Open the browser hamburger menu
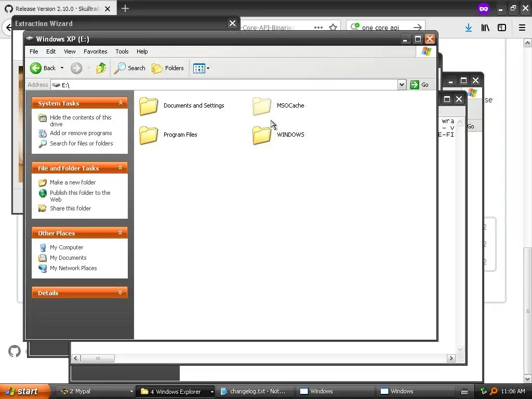The height and width of the screenshot is (399, 532). click(522, 28)
